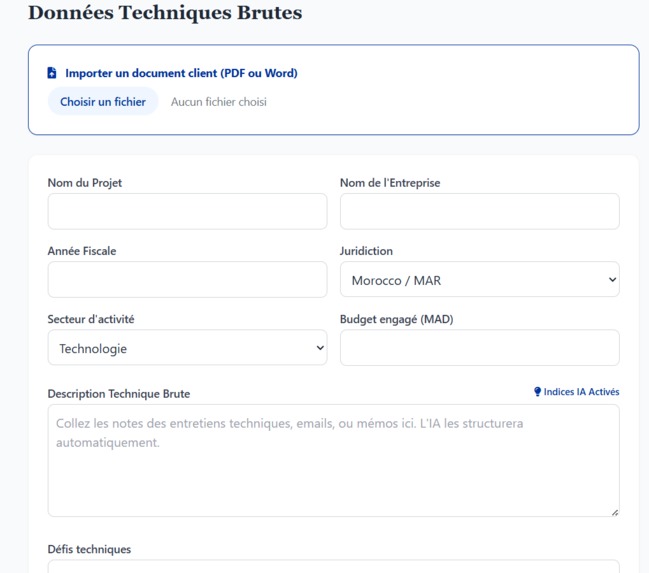The height and width of the screenshot is (573, 649).
Task: Click into the Budget engagé (MAD) field
Action: [x=480, y=348]
